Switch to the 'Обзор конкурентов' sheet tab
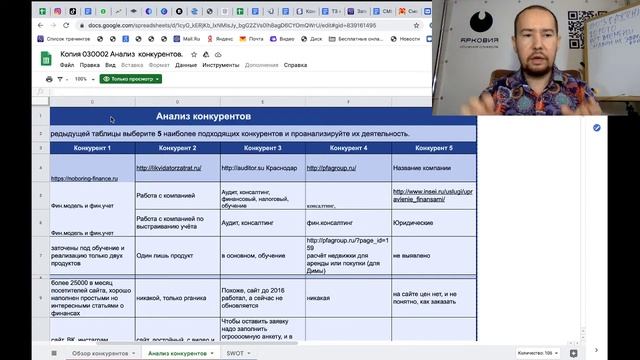Screen dimensions: 640x360 [100, 353]
